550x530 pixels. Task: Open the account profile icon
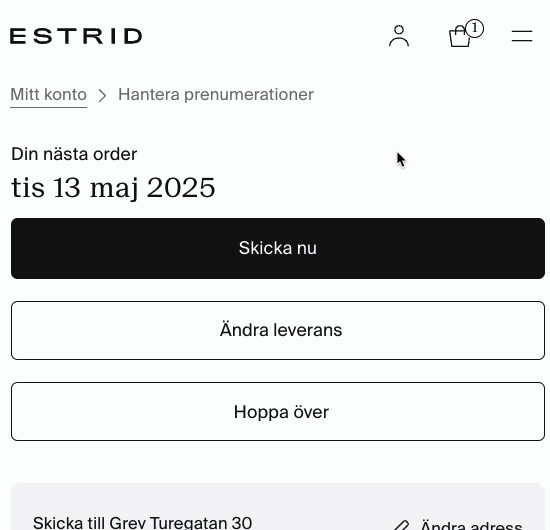(399, 36)
